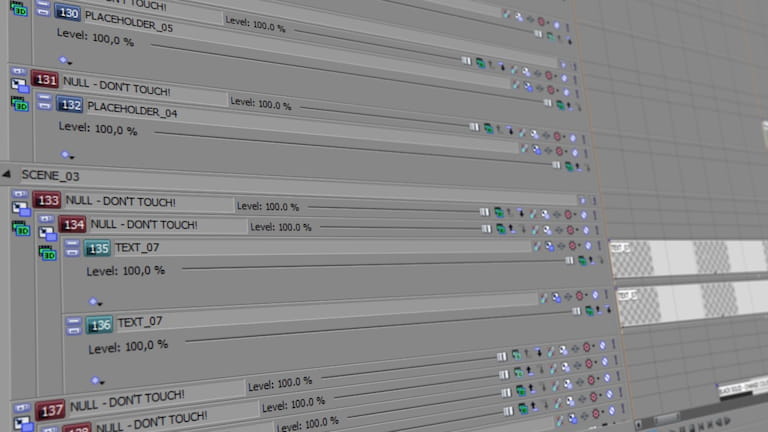Click track number badge 137
Screen dimensions: 768x432
[51, 409]
